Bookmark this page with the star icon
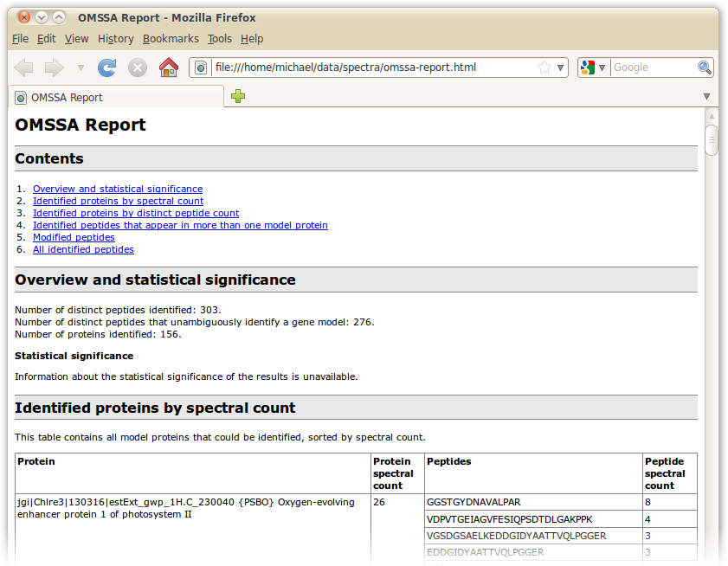The width and height of the screenshot is (728, 566). 544,68
